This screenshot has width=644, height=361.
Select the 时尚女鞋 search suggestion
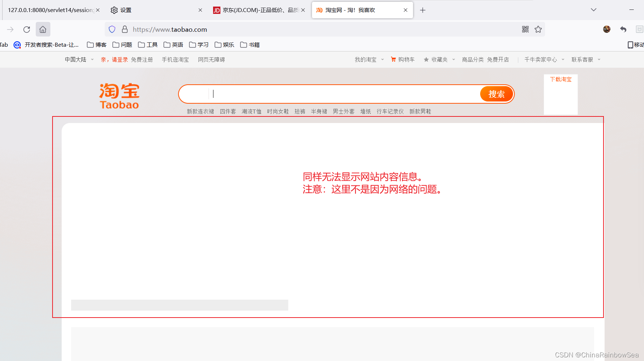(278, 111)
